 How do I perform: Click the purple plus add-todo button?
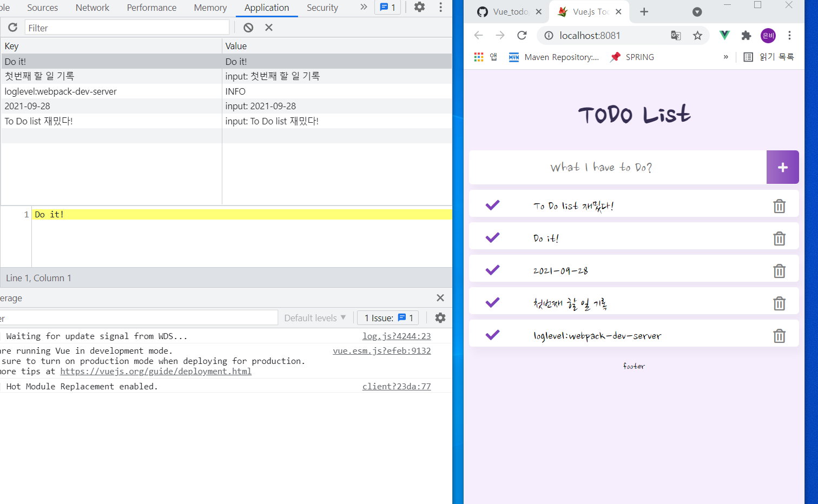[x=782, y=167]
